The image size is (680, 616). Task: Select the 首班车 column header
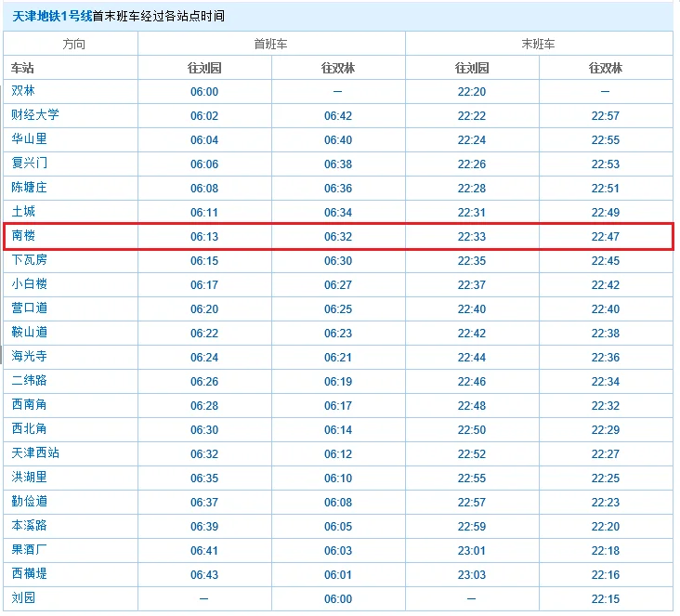270,44
